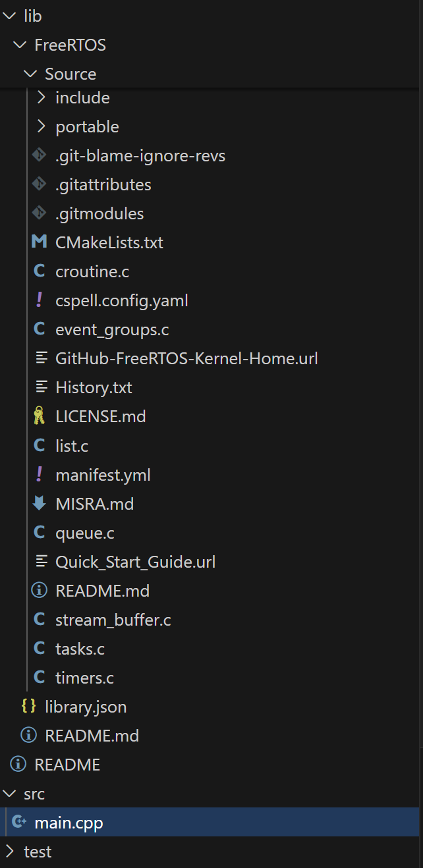Screen dimensions: 423x868
Task: Click the markdown arrow icon beside MISRA.md
Action: point(40,504)
